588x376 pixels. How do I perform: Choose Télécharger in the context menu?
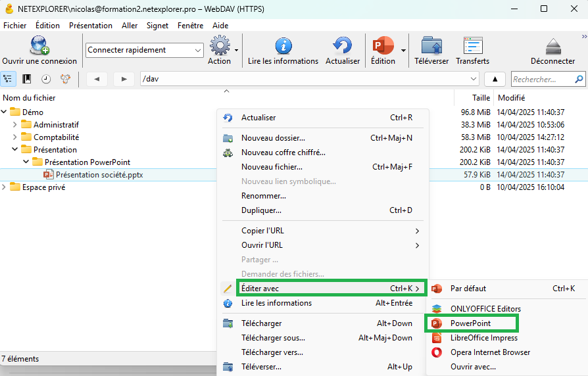coord(261,323)
